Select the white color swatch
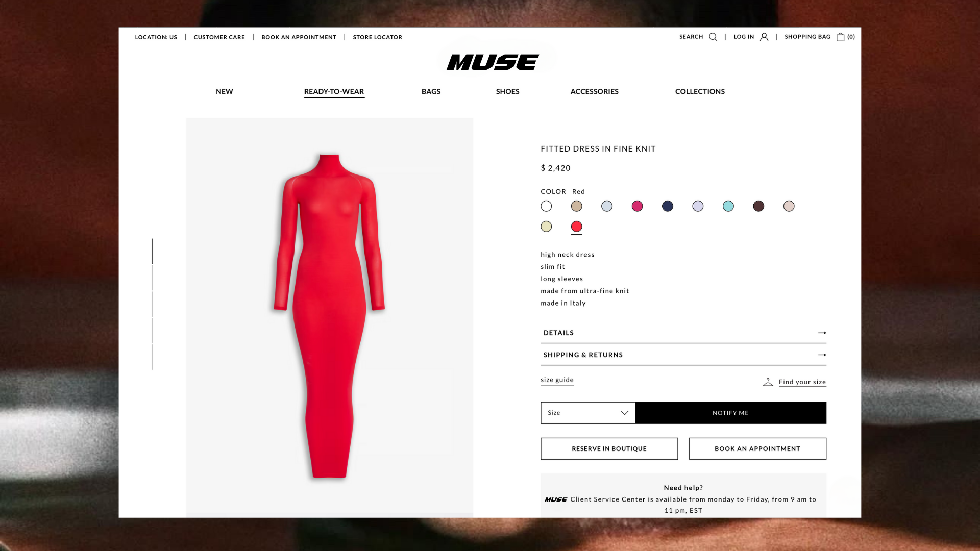 point(546,206)
